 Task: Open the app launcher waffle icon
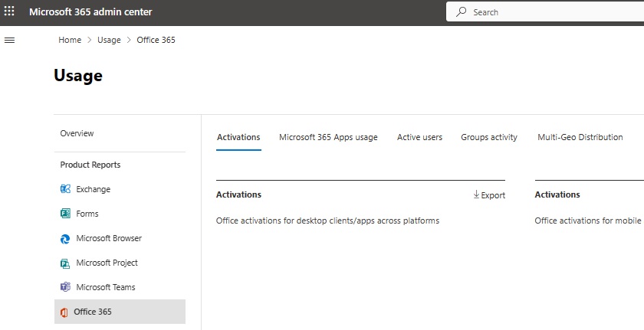pos(10,12)
